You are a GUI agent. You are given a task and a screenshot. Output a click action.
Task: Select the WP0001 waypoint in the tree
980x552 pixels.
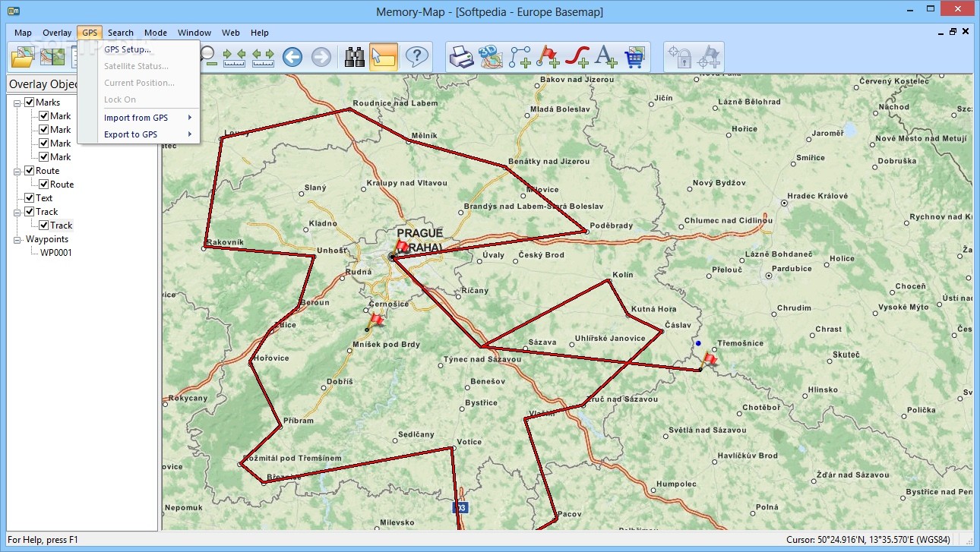pos(56,253)
